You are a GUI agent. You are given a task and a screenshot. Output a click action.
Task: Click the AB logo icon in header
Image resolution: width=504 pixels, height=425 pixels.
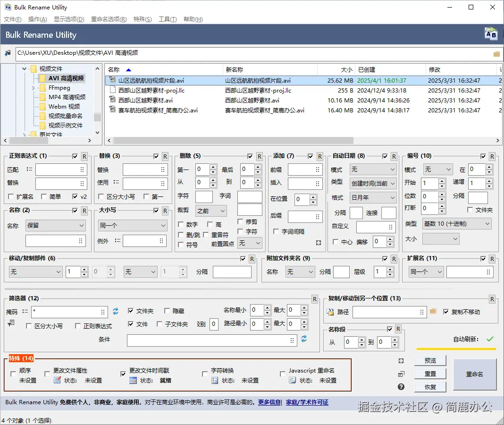coord(491,34)
